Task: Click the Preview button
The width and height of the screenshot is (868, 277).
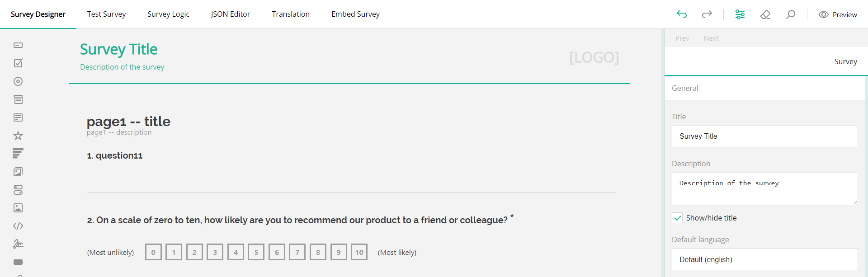Action: 838,14
